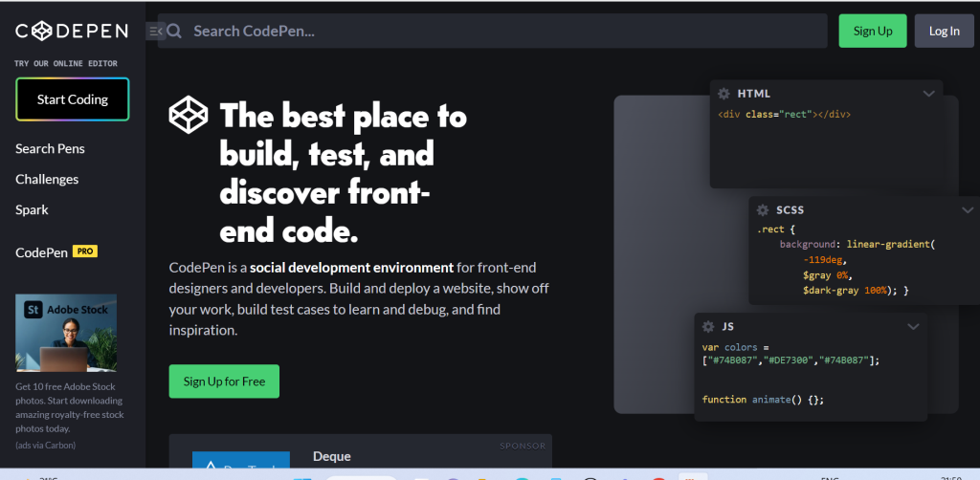The image size is (980, 480).
Task: Click the large CodePen cube icon beside headline
Action: coord(189,115)
